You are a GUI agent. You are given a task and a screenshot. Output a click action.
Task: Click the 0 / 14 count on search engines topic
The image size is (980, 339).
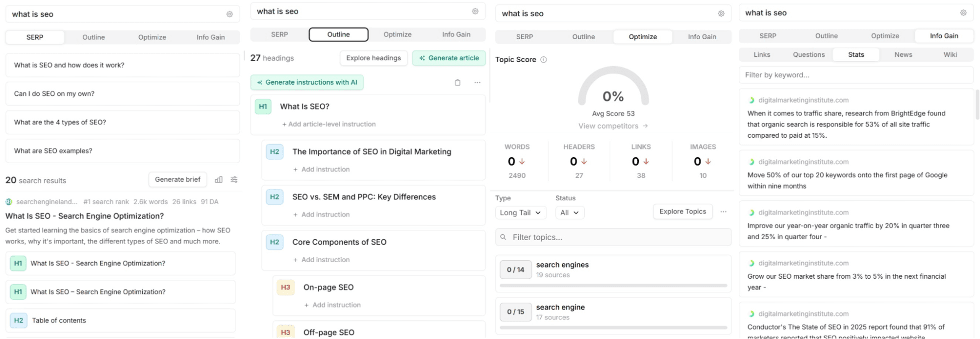[x=516, y=270]
